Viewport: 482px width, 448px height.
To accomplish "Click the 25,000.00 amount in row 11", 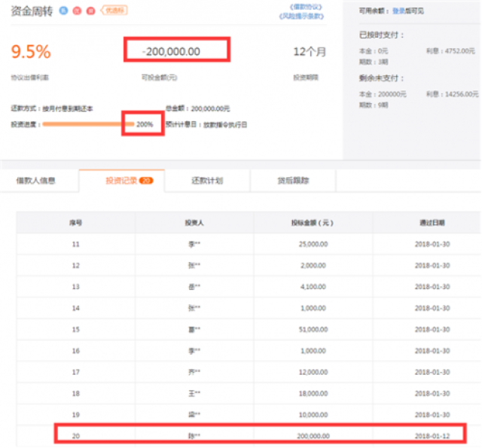I will coord(313,244).
